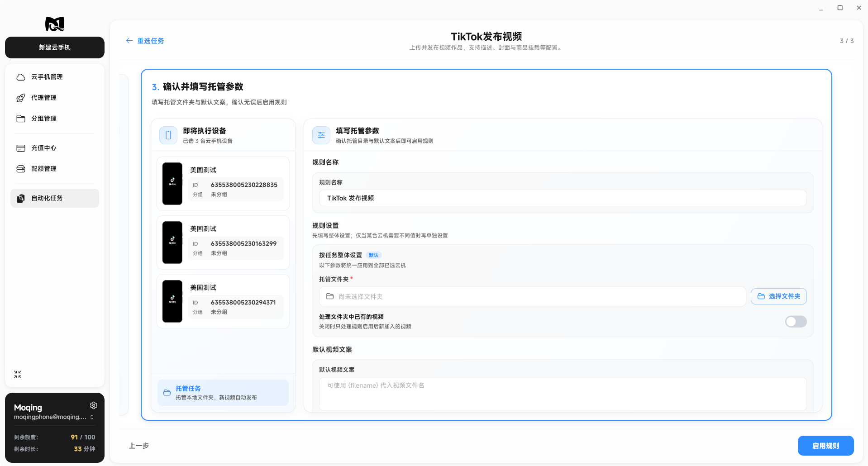Click 分组管理 menu label
Viewport: 868px width, 466px height.
point(44,119)
